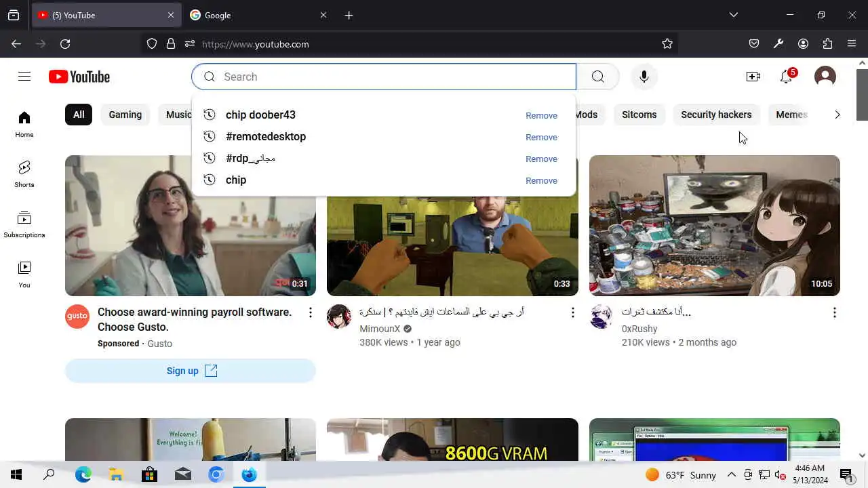Image resolution: width=868 pixels, height=488 pixels.
Task: Click the MimounX channel avatar
Action: tap(339, 317)
